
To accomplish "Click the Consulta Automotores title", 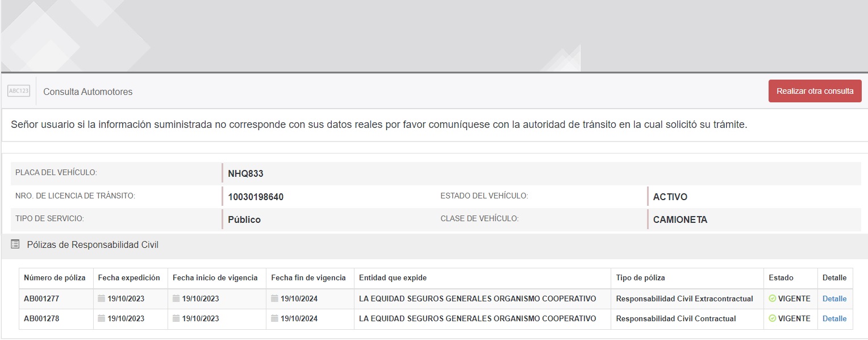I will coord(88,92).
